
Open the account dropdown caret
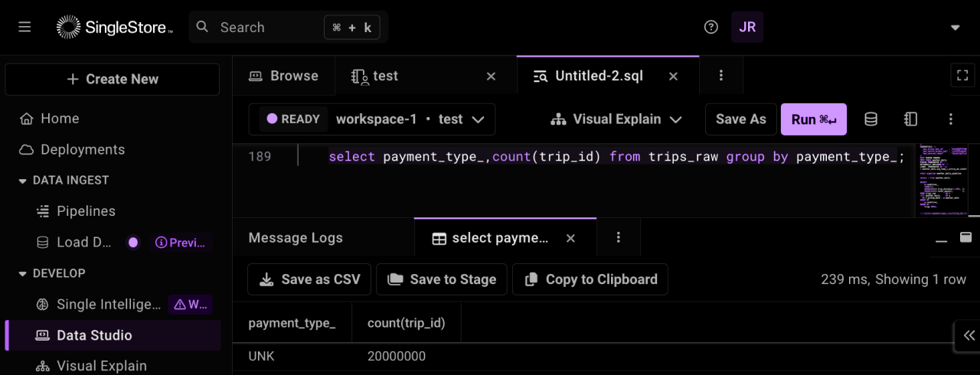point(955,28)
